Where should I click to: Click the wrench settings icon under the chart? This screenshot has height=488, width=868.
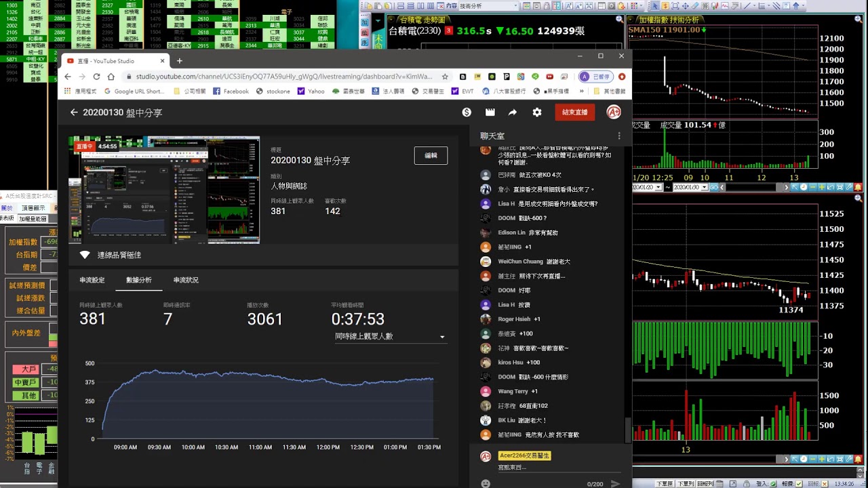[849, 187]
